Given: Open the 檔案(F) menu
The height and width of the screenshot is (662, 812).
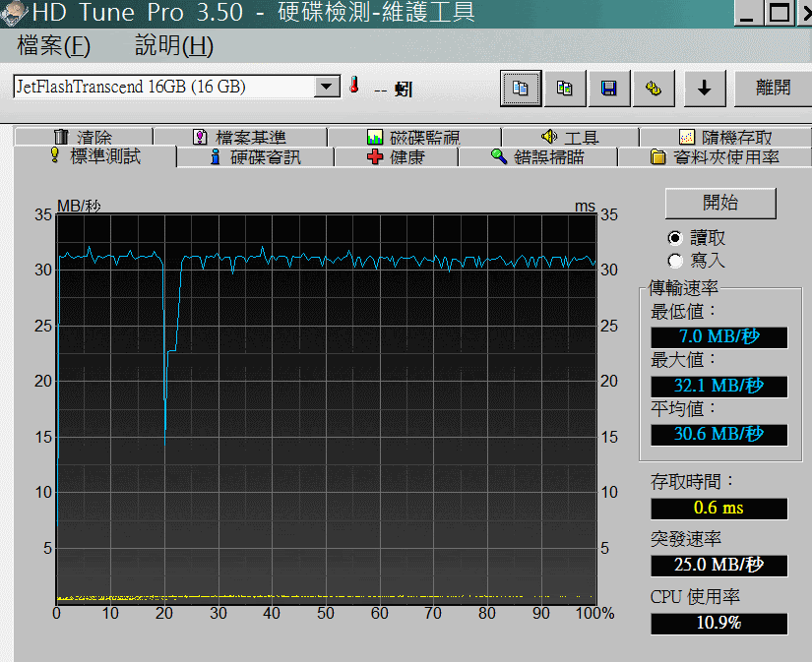Looking at the screenshot, I should click(x=54, y=46).
